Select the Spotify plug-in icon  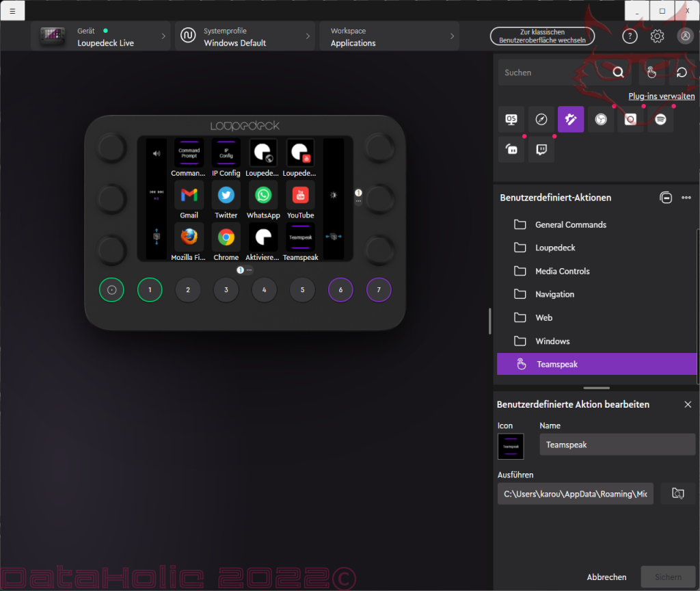coord(661,119)
